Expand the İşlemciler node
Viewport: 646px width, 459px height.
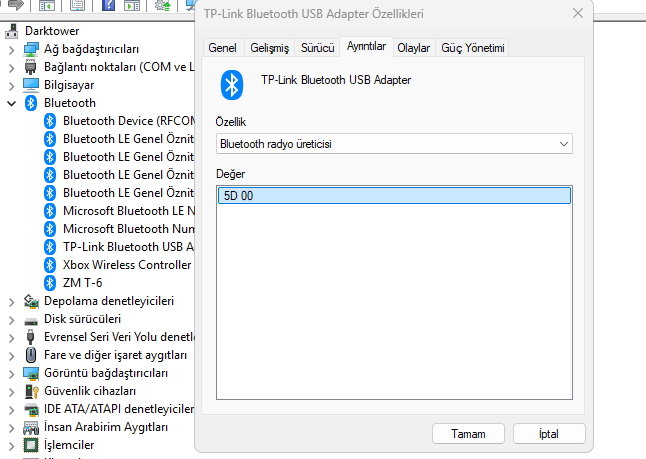pyautogui.click(x=12, y=446)
